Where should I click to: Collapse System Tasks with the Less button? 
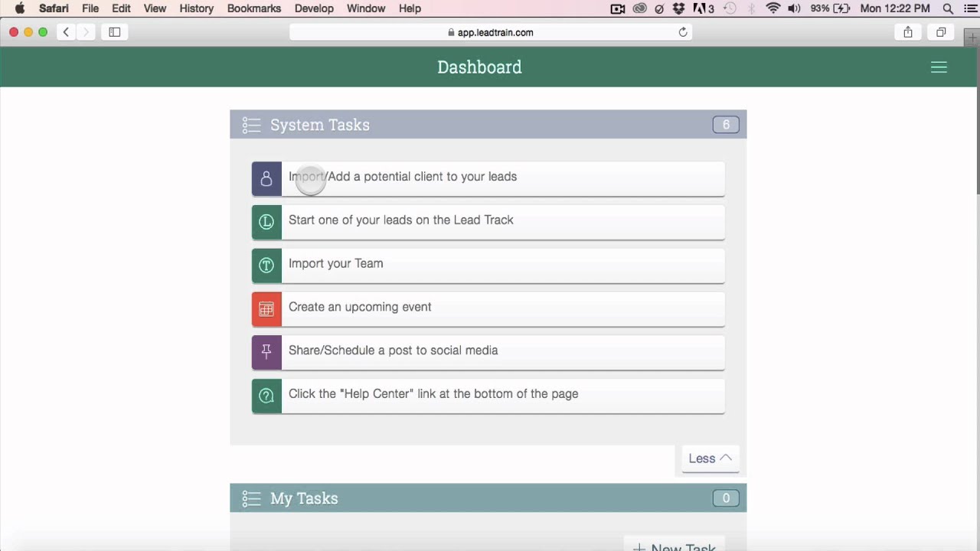coord(710,458)
